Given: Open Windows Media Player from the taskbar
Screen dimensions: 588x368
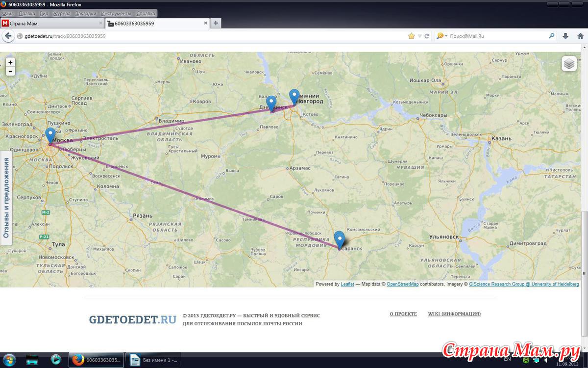Looking at the screenshot, I should [56, 360].
